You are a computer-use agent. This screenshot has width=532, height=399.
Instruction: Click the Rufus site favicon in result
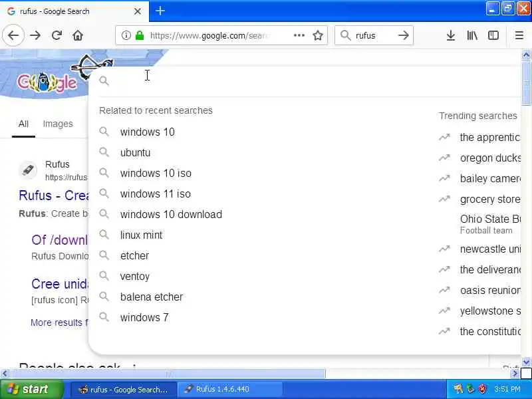28,170
